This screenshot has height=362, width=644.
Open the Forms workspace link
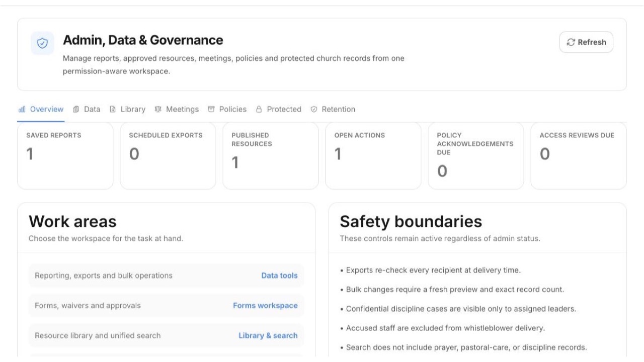[x=265, y=306]
